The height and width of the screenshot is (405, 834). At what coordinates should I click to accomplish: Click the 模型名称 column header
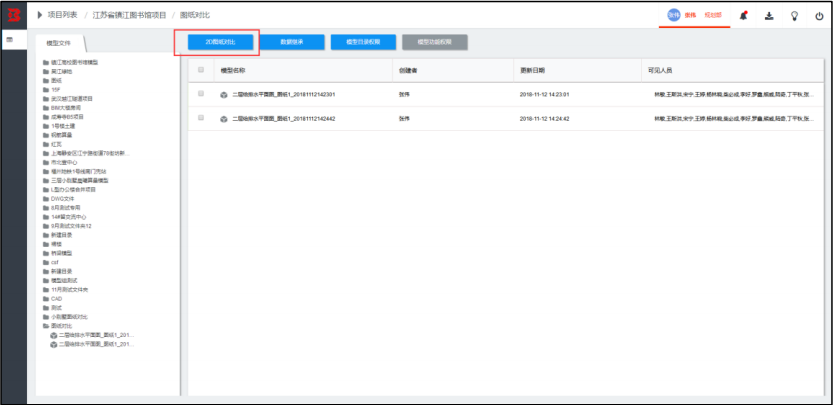(x=232, y=70)
